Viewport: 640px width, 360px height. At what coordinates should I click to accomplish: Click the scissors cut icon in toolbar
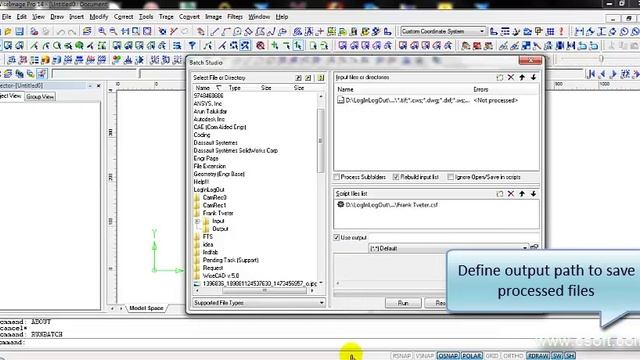pyautogui.click(x=174, y=31)
